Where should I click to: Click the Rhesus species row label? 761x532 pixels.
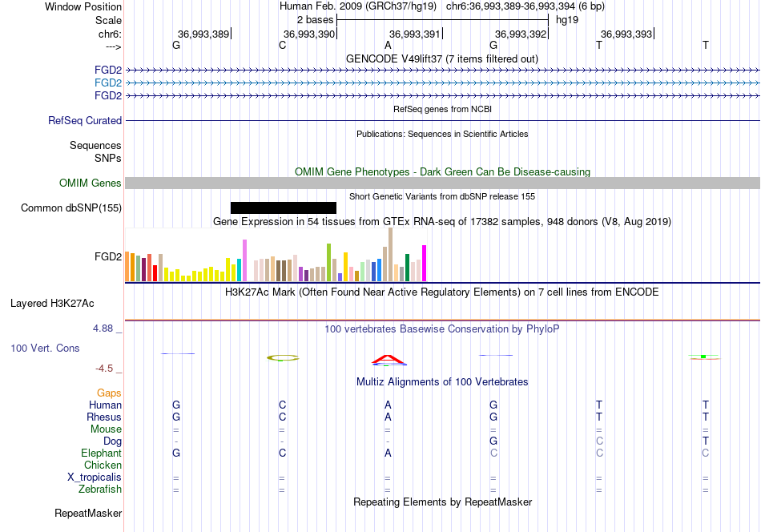click(104, 417)
